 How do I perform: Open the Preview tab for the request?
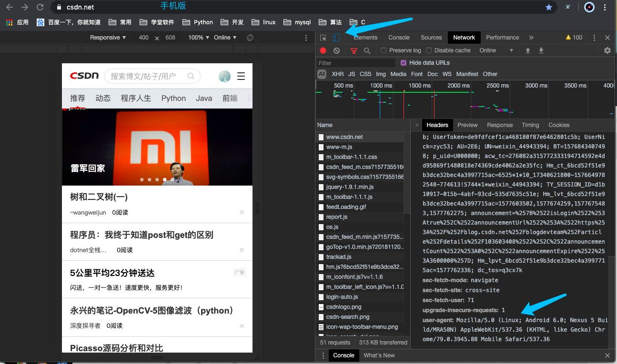click(467, 125)
